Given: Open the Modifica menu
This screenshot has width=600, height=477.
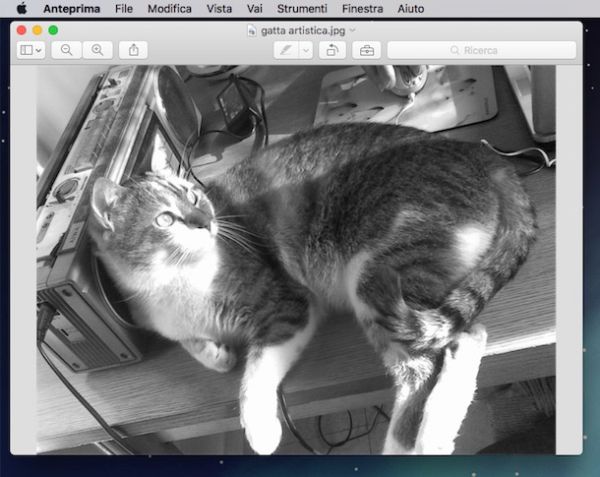Looking at the screenshot, I should [169, 8].
